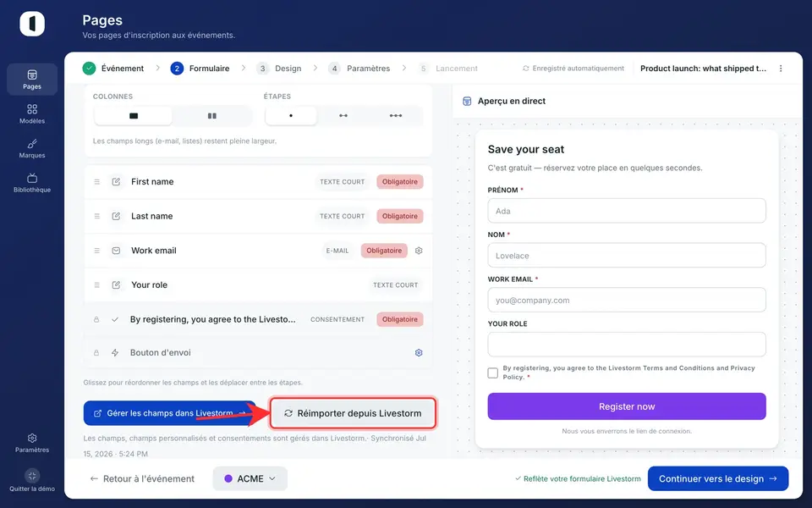Screen dimensions: 812x508
Task: Open Pages in the sidebar
Action: pyautogui.click(x=32, y=80)
